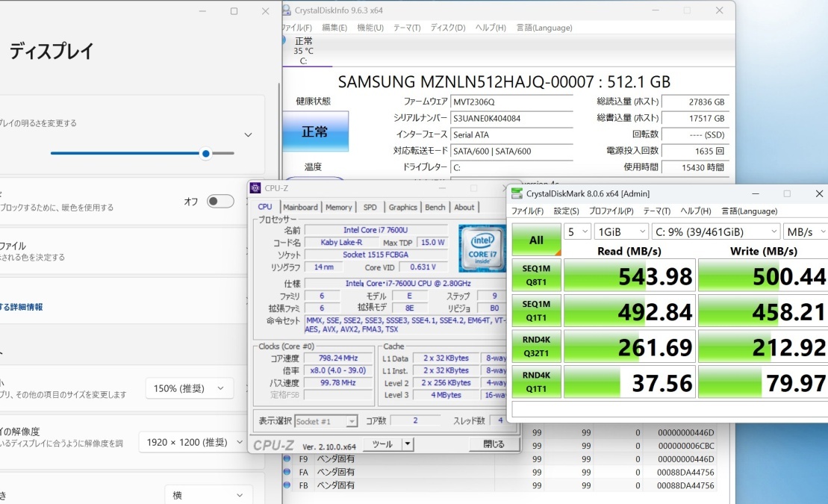Click the CPU-Z title bar app icon
The height and width of the screenshot is (504, 828).
tap(255, 188)
